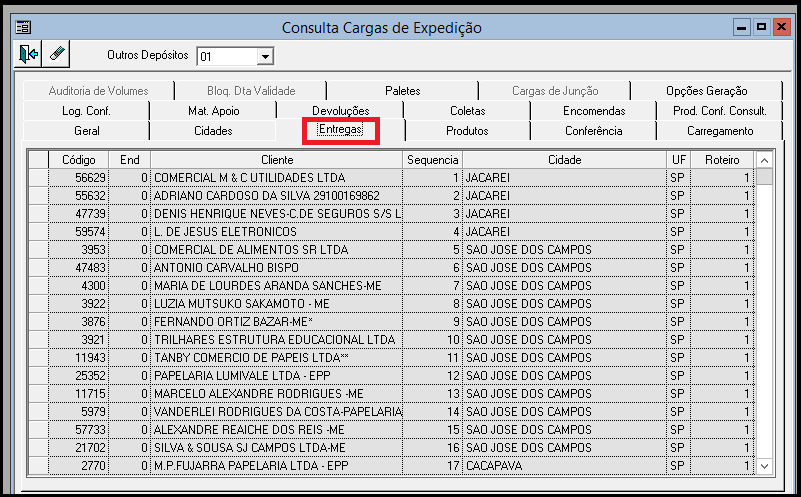This screenshot has width=801, height=497.
Task: Click code cell 55632
Action: (x=79, y=196)
